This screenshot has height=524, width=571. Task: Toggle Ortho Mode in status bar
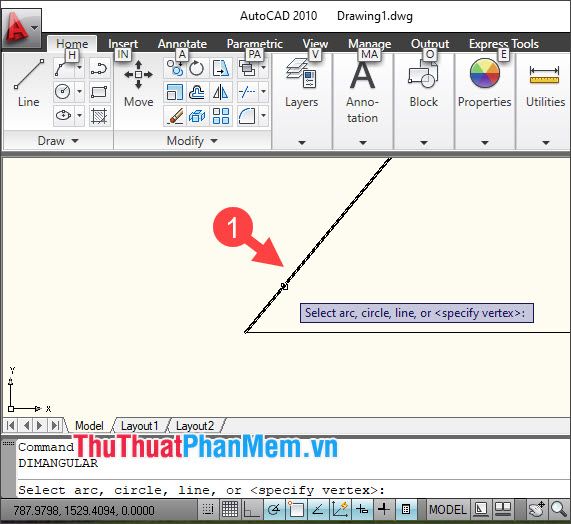point(252,509)
